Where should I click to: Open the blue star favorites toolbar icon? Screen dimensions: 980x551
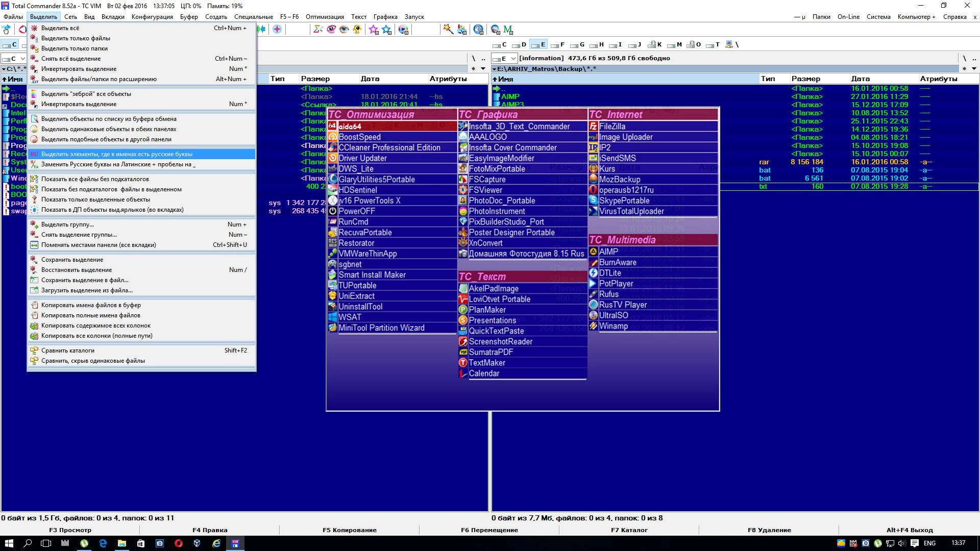click(387, 30)
